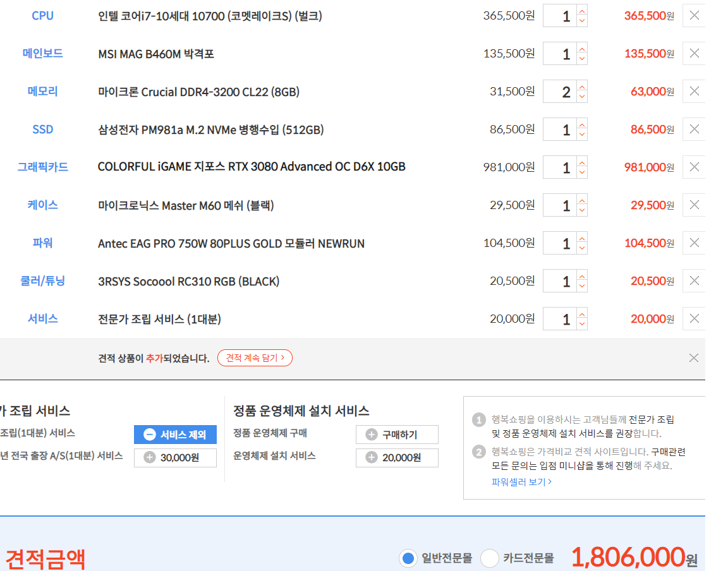Viewport: 728px width, 571px height.
Task: Open 인텔 코어i7-10세대 10700 product name
Action: [x=210, y=16]
